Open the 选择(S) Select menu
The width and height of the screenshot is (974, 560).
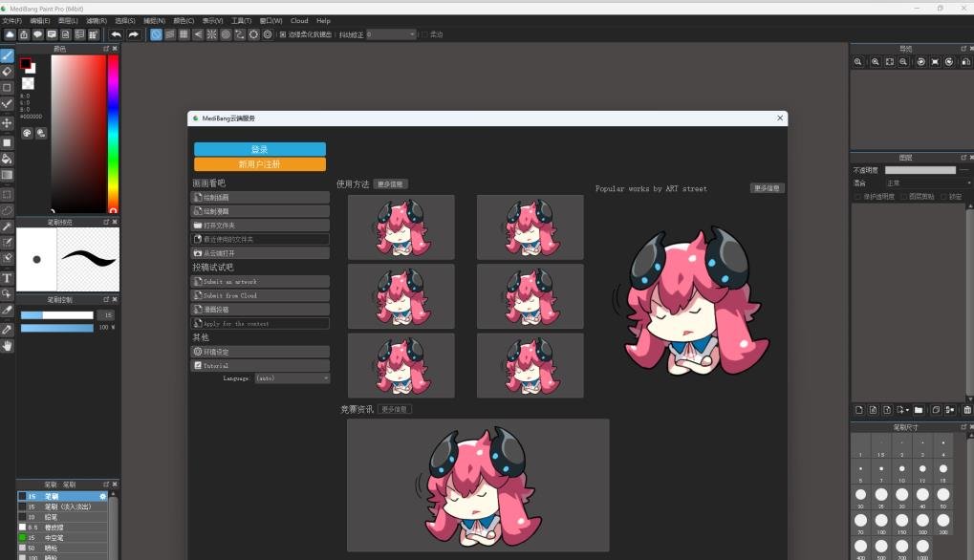coord(125,20)
